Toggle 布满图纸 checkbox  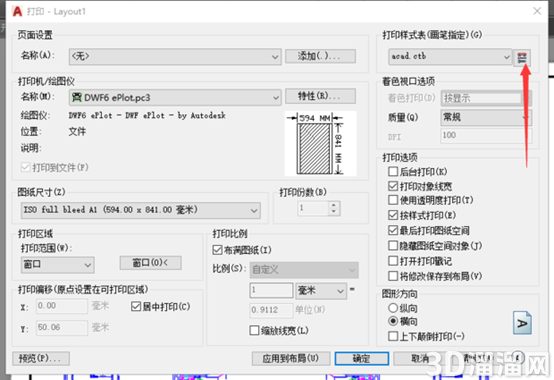[x=217, y=250]
